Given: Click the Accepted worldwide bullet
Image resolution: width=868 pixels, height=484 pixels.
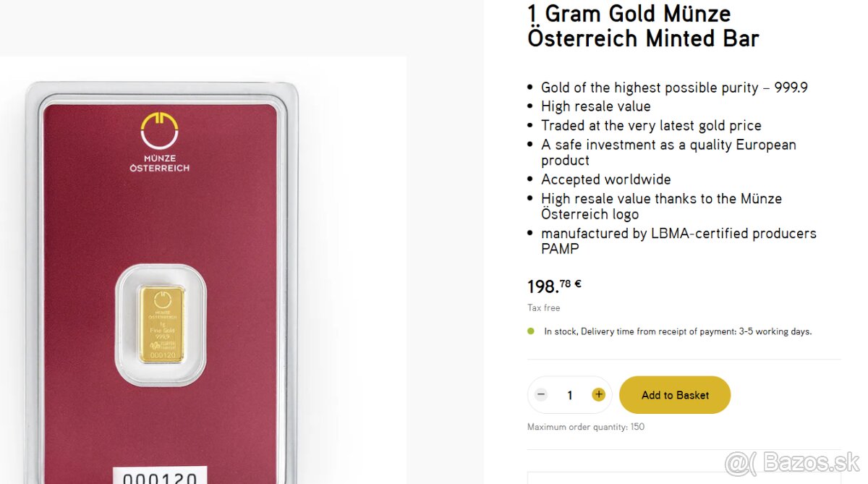Looking at the screenshot, I should 605,179.
